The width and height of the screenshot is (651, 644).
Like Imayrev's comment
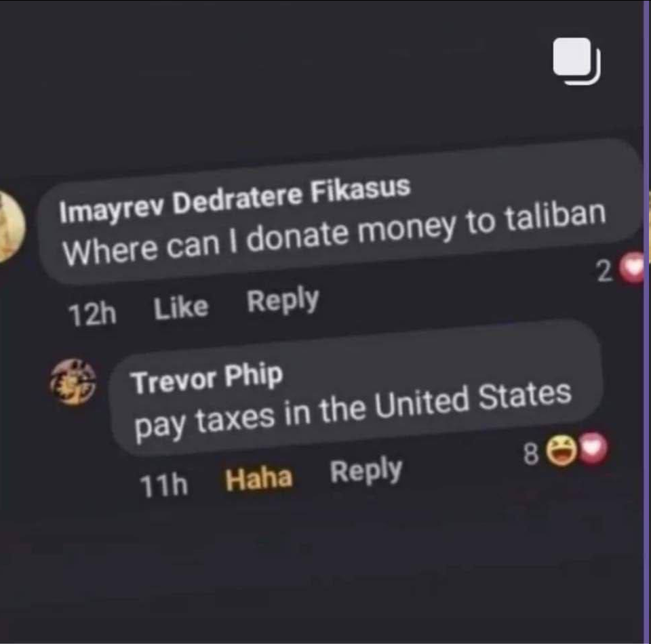coord(181,308)
